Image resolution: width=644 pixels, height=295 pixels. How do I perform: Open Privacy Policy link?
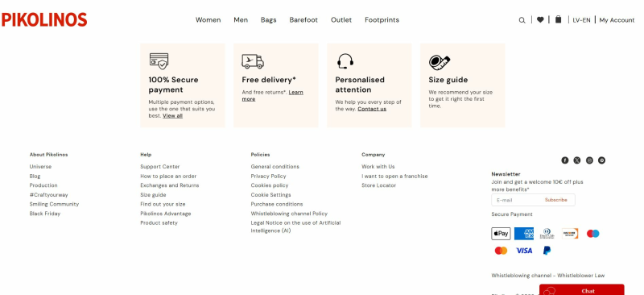pos(269,176)
